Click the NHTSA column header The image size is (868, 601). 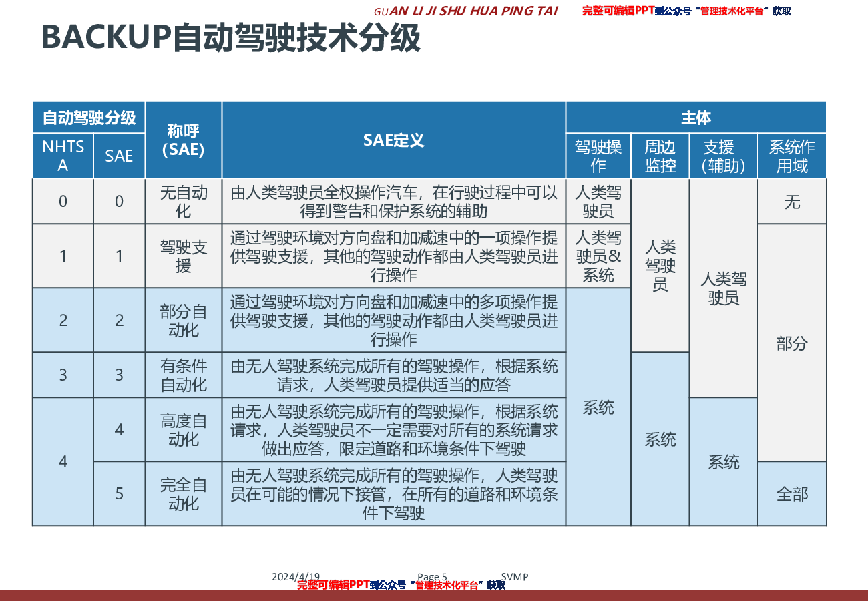pyautogui.click(x=63, y=156)
